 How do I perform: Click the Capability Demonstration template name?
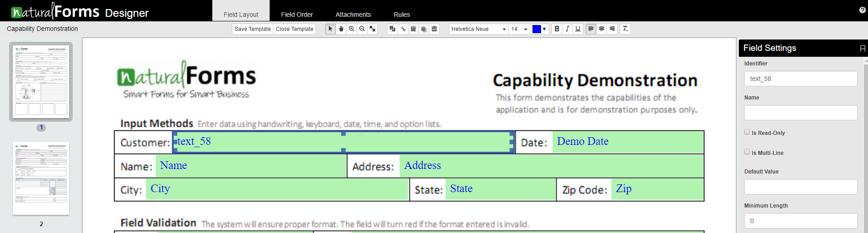(42, 29)
